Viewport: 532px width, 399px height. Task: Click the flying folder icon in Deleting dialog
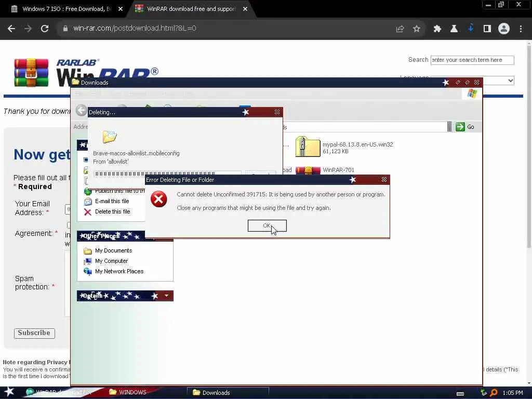click(110, 137)
